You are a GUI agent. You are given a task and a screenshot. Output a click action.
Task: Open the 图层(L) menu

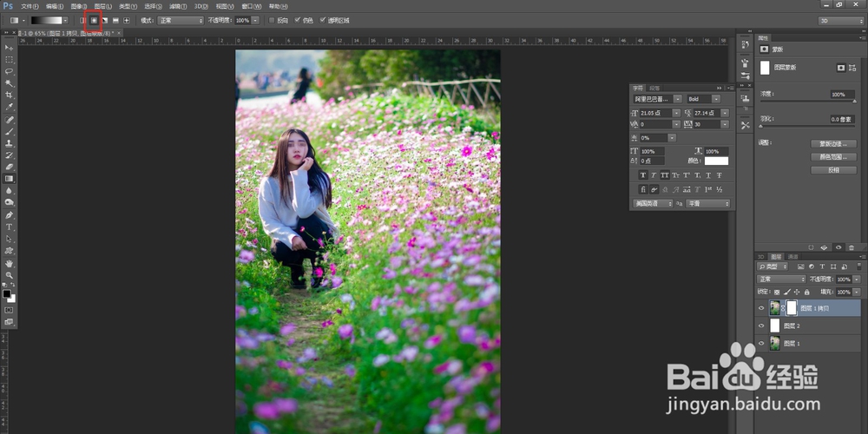tap(103, 6)
